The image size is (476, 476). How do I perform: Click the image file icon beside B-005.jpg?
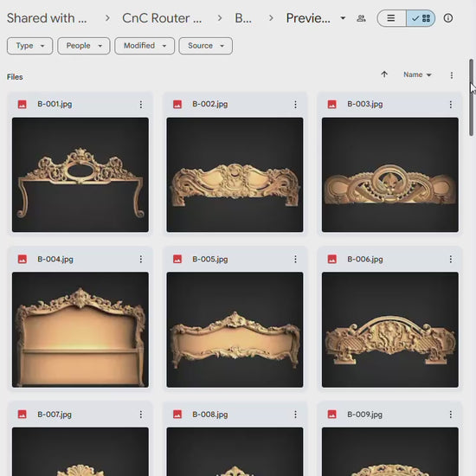tap(177, 259)
